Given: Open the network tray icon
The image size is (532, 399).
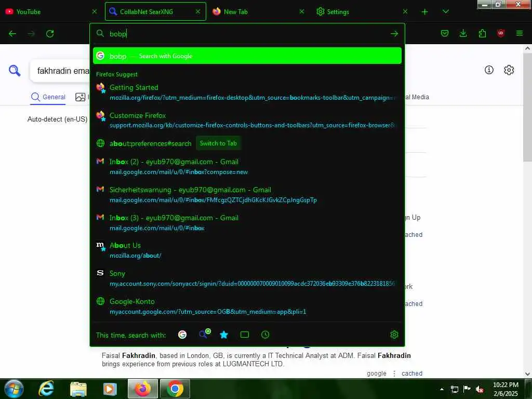Looking at the screenshot, I should click(454, 389).
